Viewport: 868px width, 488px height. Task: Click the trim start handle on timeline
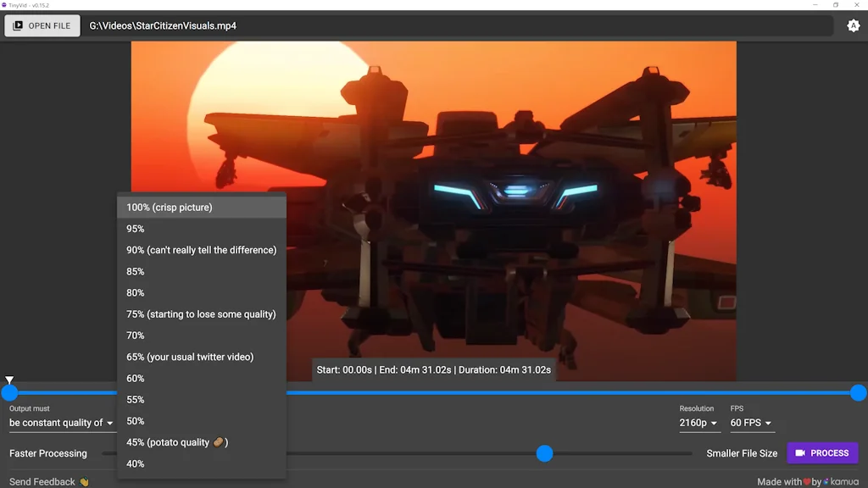(9, 393)
